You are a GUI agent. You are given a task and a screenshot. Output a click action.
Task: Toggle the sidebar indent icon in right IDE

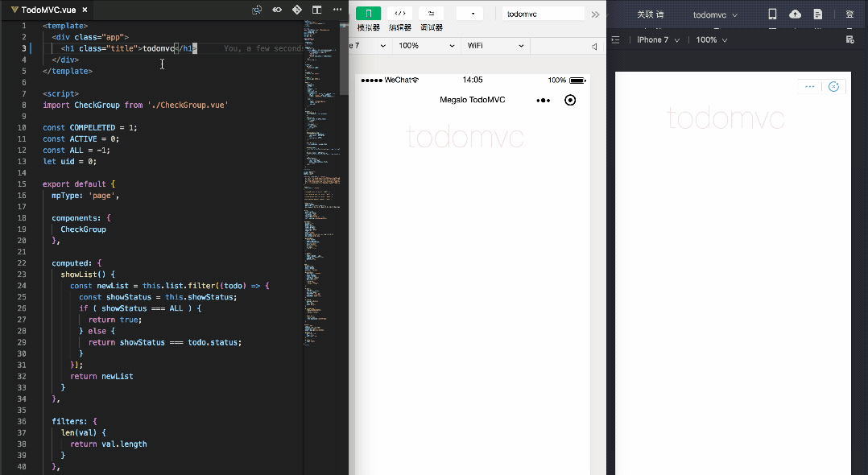pyautogui.click(x=615, y=40)
